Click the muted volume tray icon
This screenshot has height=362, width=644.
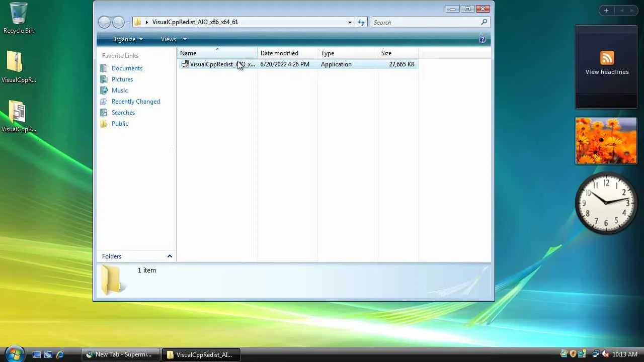tap(605, 354)
